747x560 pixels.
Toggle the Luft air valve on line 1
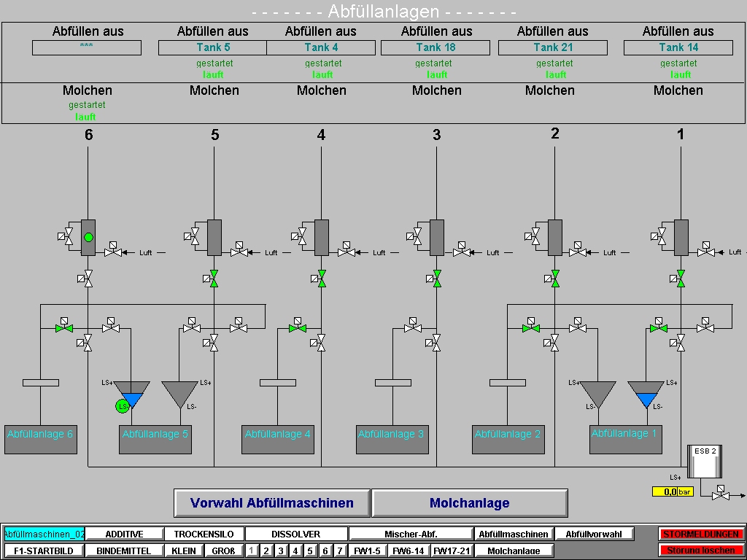click(x=705, y=252)
